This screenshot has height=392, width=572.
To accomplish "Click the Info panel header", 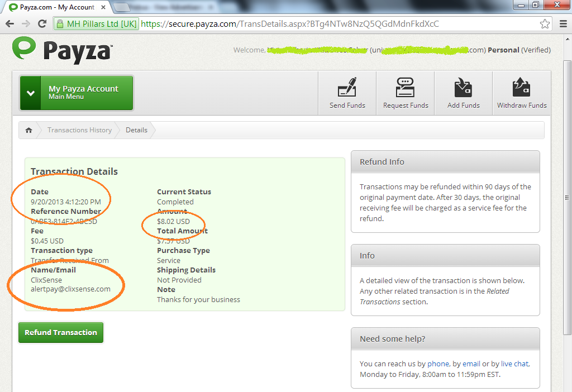I will coord(445,256).
